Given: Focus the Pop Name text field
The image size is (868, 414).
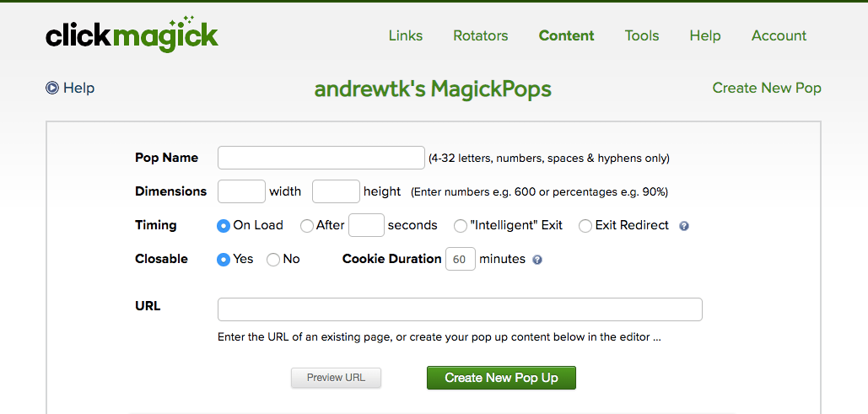Looking at the screenshot, I should (321, 158).
